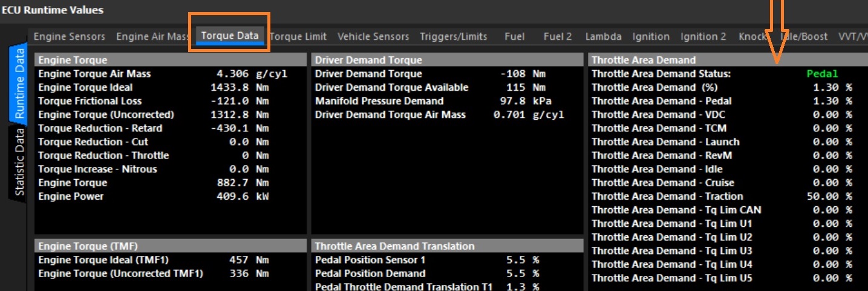Viewport: 868px width, 291px height.
Task: Show the Lambda tab
Action: [603, 36]
